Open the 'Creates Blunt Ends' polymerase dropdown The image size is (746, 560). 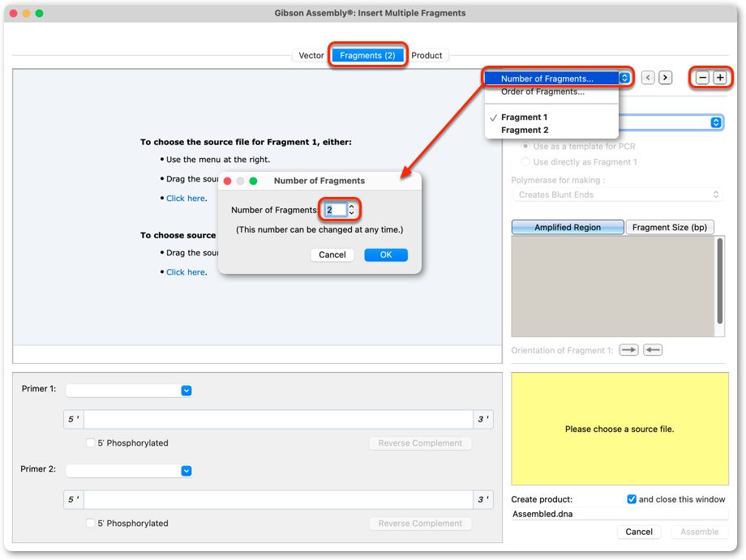(617, 195)
